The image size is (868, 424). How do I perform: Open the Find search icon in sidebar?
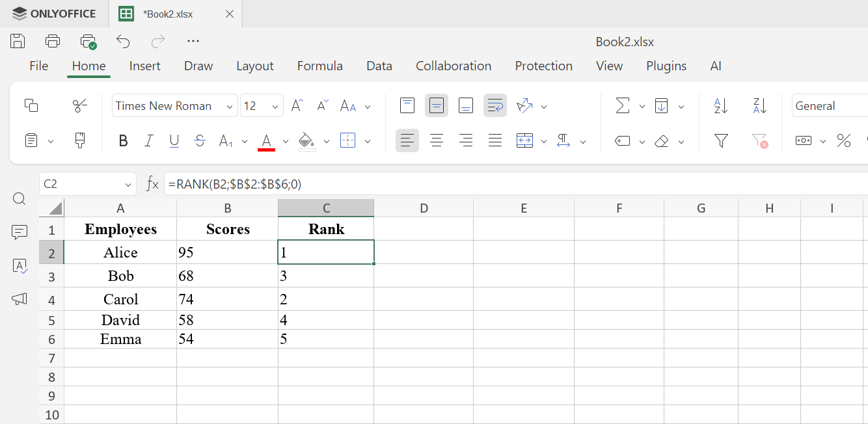click(x=20, y=199)
